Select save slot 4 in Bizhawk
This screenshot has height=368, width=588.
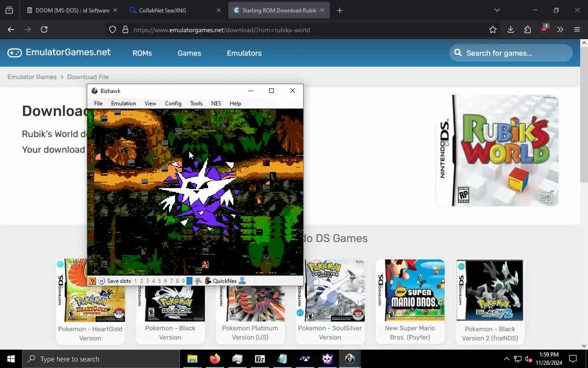[153, 281]
